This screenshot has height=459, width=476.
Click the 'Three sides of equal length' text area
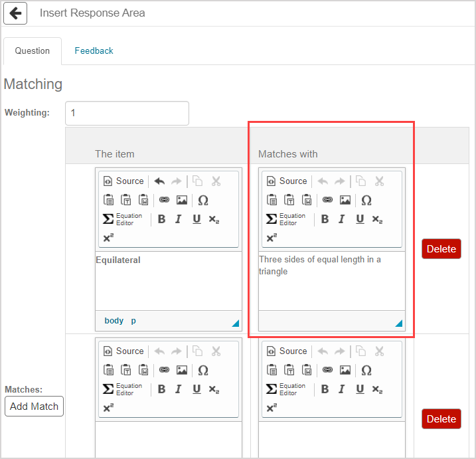coord(331,279)
